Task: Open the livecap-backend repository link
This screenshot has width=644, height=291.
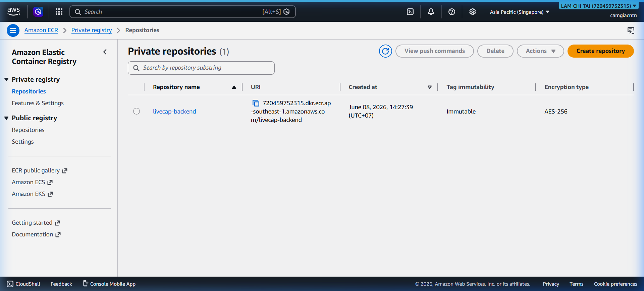Action: point(174,112)
